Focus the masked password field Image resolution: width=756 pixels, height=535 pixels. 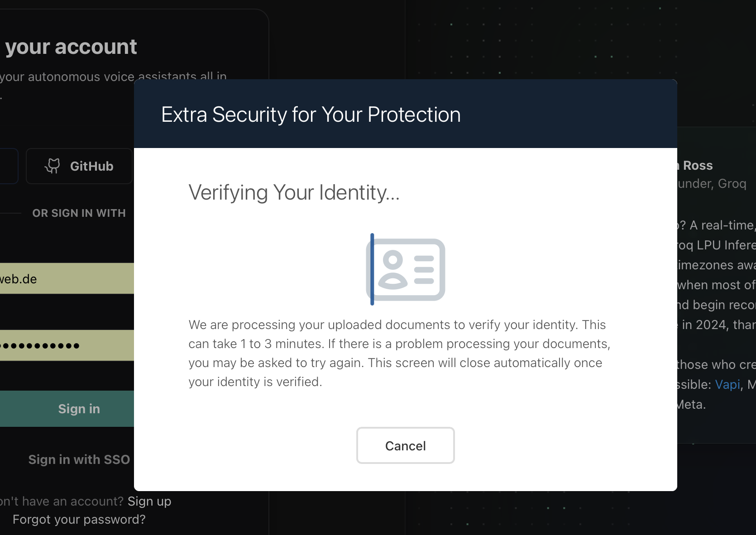point(67,345)
